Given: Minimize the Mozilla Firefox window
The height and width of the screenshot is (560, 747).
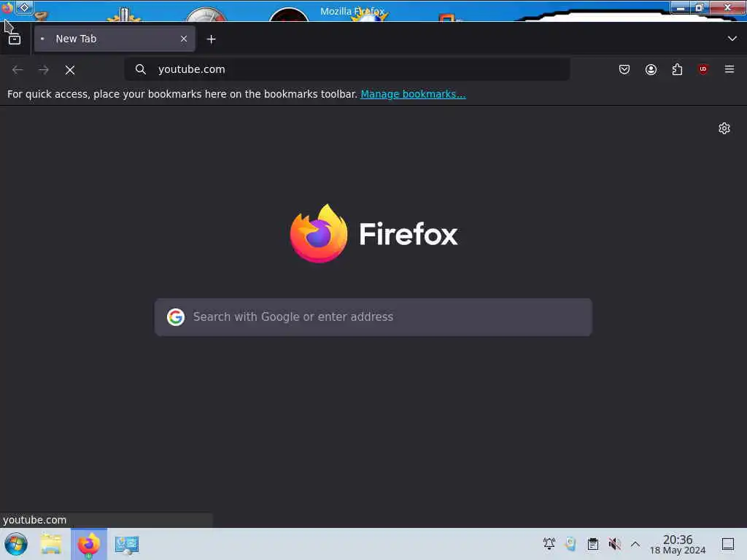Looking at the screenshot, I should click(x=681, y=7).
